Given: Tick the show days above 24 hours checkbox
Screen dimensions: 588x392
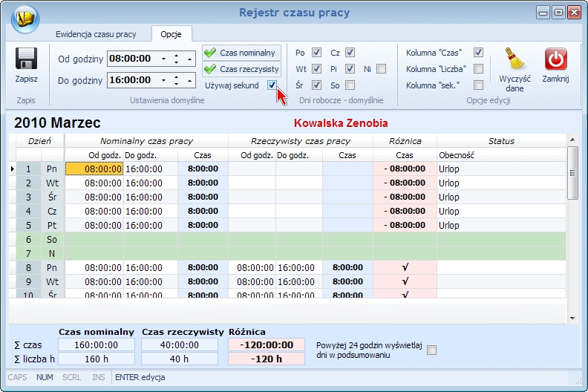Looking at the screenshot, I should coord(432,350).
